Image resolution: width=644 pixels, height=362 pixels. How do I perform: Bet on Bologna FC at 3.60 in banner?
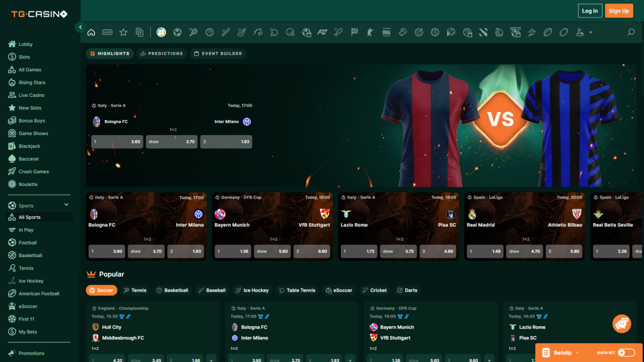click(x=117, y=141)
